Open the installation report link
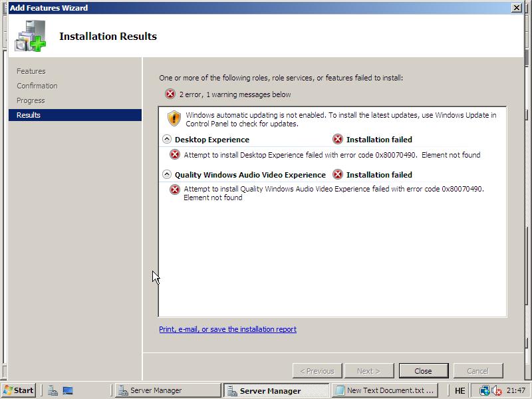This screenshot has height=399, width=532. (227, 329)
